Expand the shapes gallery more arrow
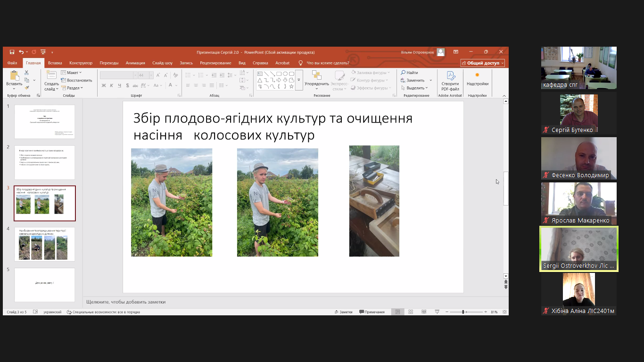This screenshot has height=362, width=644. coord(298,81)
